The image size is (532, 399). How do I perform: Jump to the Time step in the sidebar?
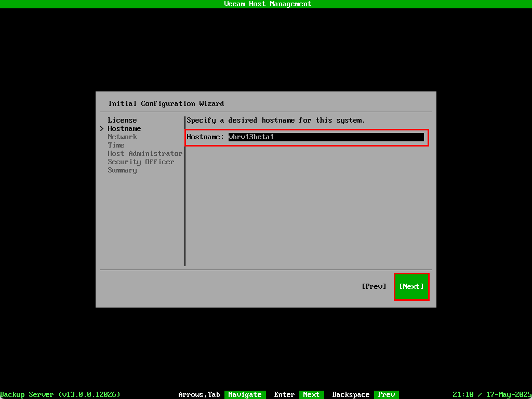(116, 145)
